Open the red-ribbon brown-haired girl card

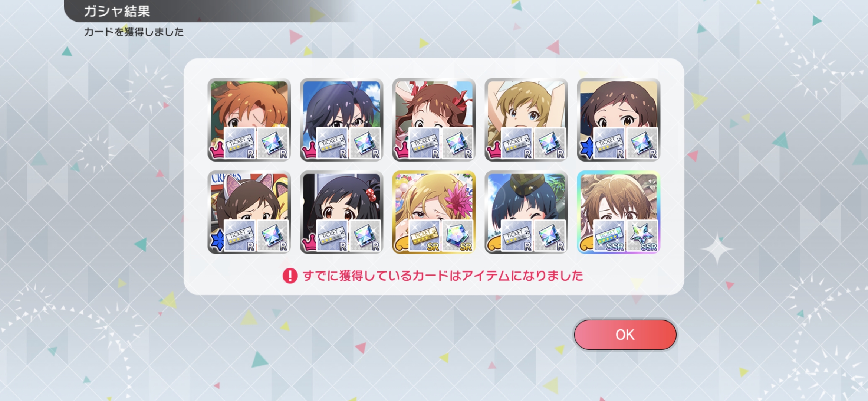coord(434,120)
